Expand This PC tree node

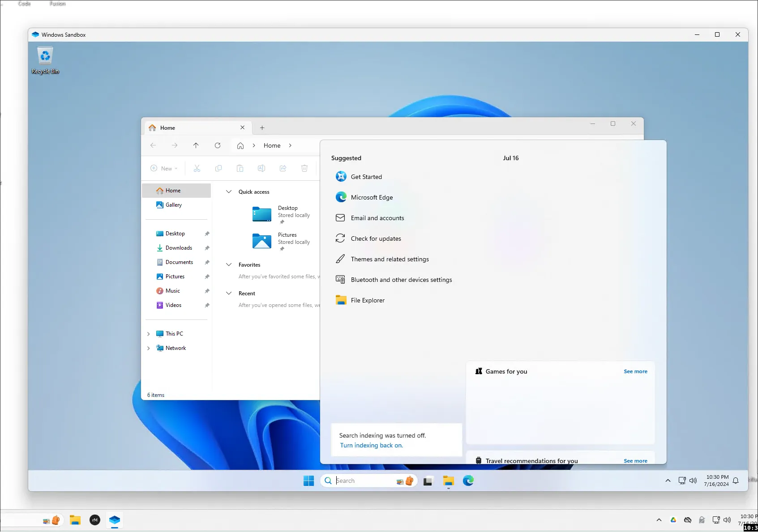pos(149,334)
